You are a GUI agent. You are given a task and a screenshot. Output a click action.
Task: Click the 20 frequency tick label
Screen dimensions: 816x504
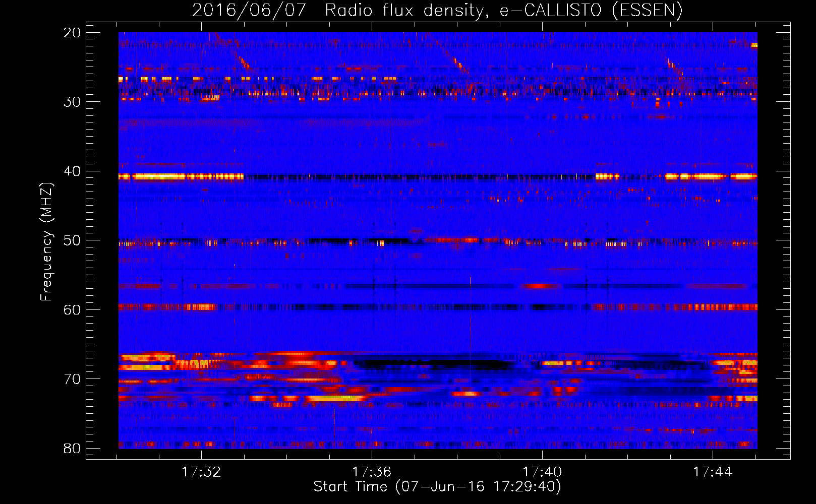pos(72,33)
